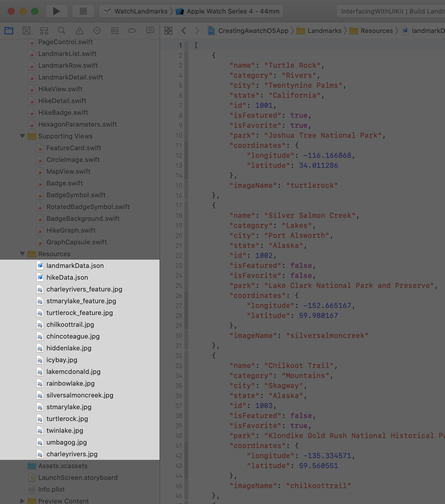Expand the Preview Content group

click(22, 501)
